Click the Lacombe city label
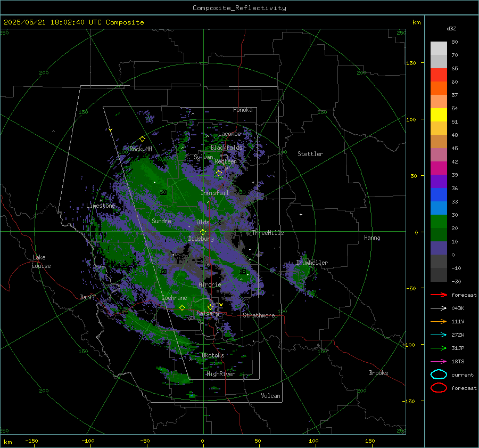 229,134
